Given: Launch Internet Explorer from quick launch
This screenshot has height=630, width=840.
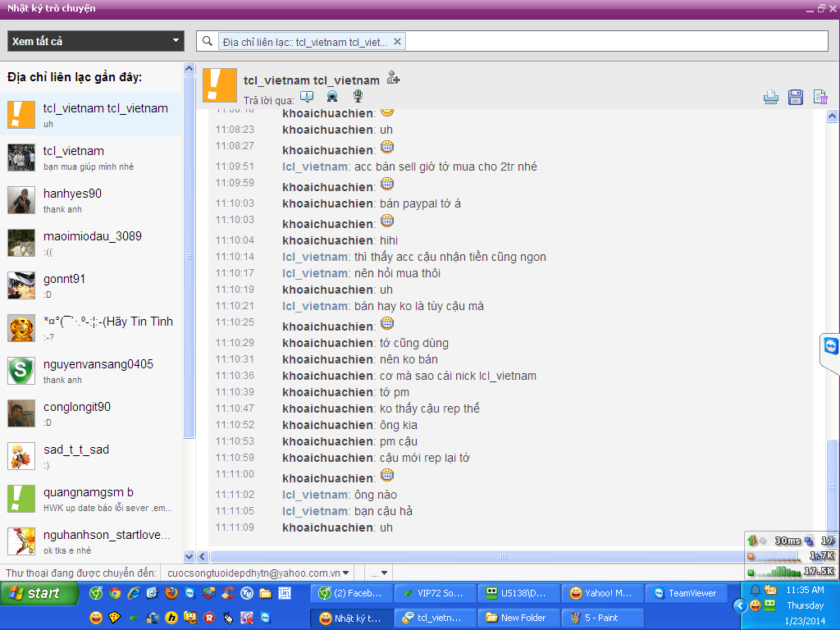Looking at the screenshot, I should point(134,593).
